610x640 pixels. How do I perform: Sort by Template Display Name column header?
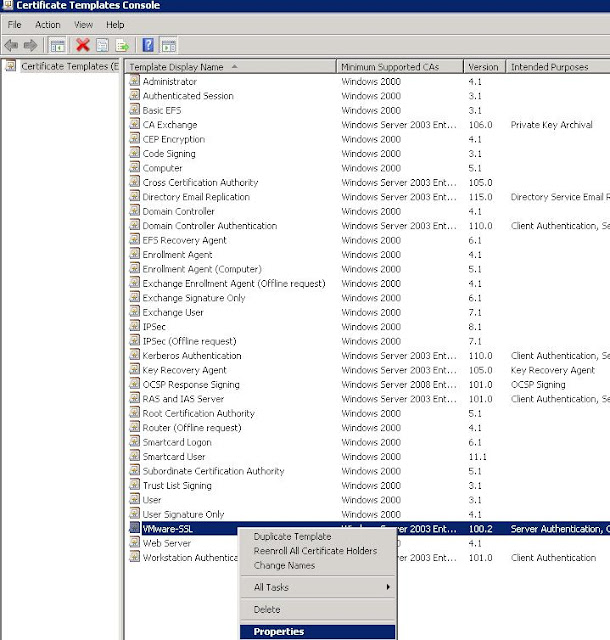(231, 67)
